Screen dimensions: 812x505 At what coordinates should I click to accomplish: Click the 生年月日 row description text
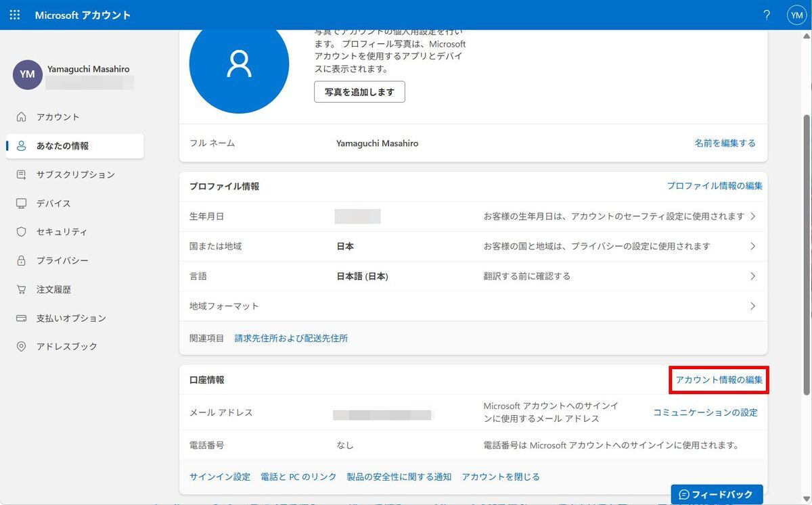point(614,216)
